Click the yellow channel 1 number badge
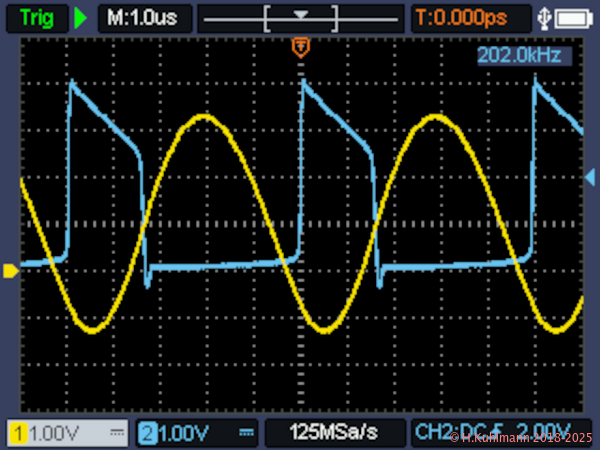 click(18, 433)
